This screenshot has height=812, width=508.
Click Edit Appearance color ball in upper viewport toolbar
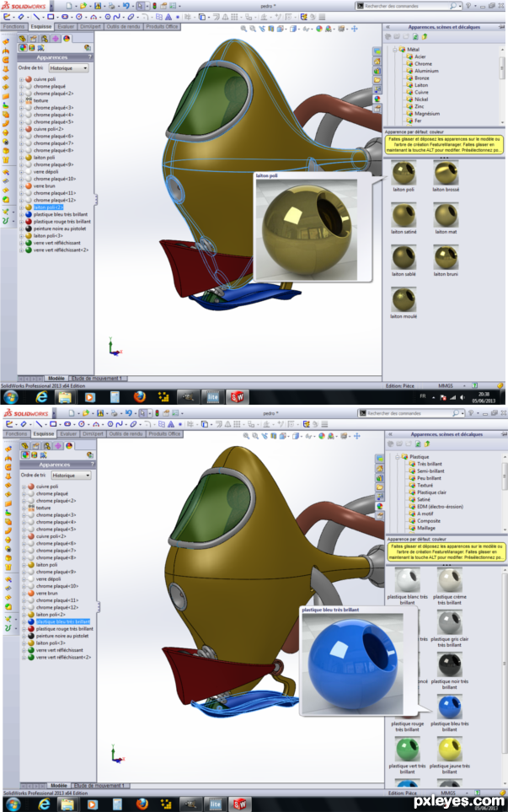pyautogui.click(x=319, y=29)
